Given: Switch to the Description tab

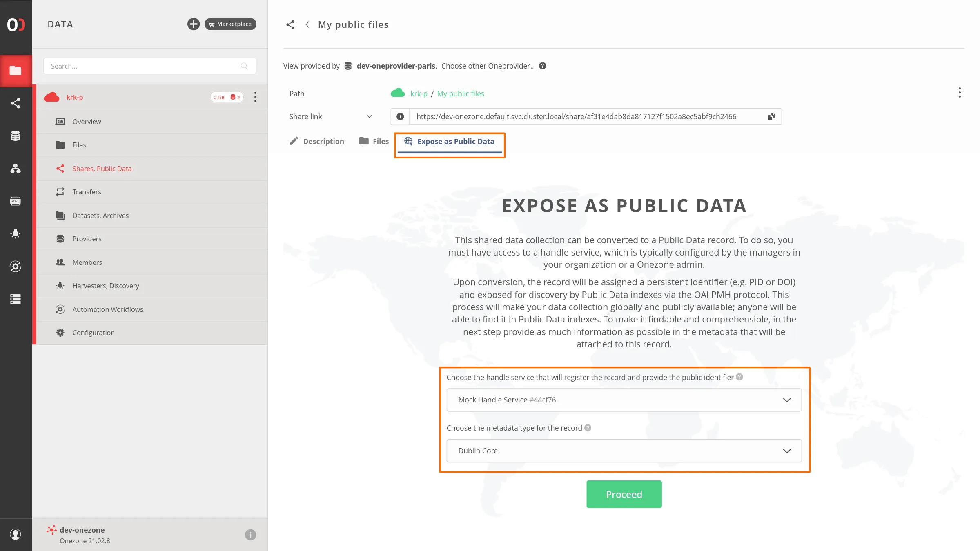Looking at the screenshot, I should 317,141.
